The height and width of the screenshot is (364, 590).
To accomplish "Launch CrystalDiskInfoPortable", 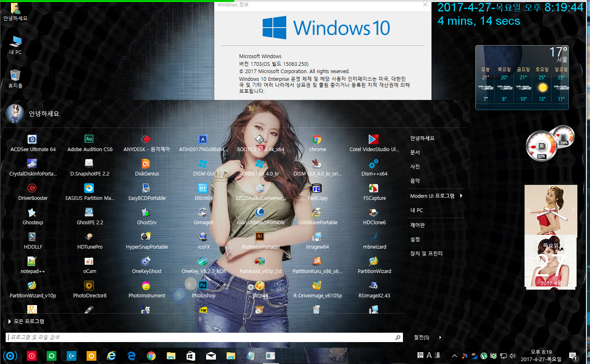I will (33, 168).
